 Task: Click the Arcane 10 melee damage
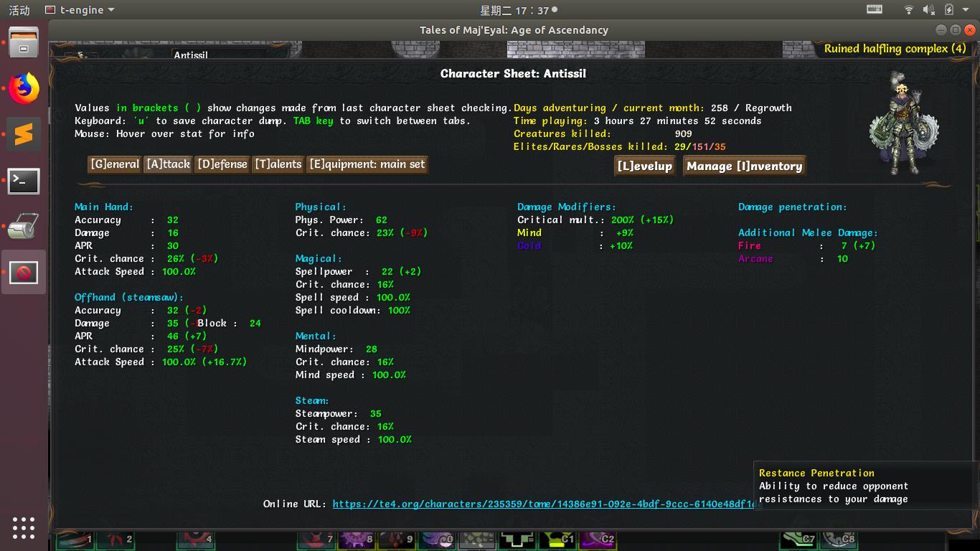793,259
